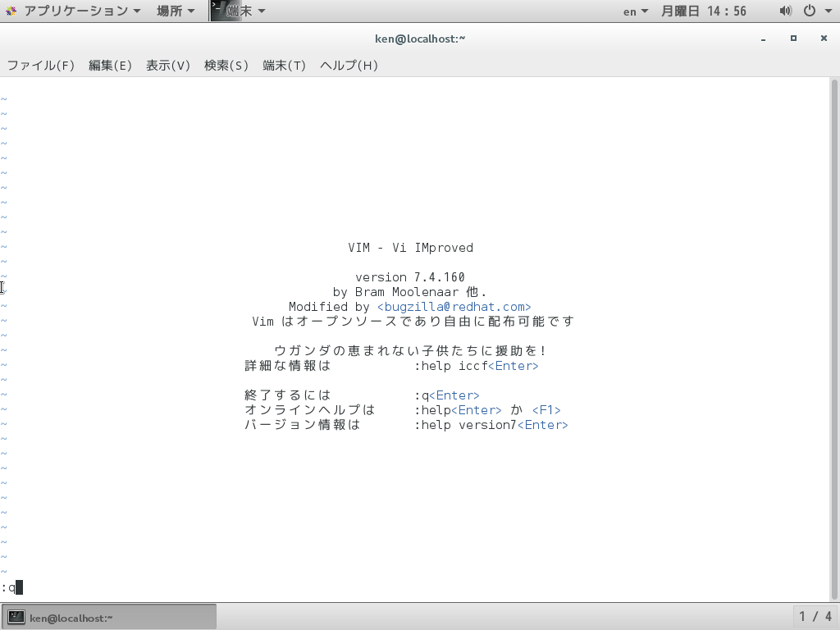This screenshot has width=840, height=630.
Task: Click the vim command line showing :q
Action: pos(11,587)
